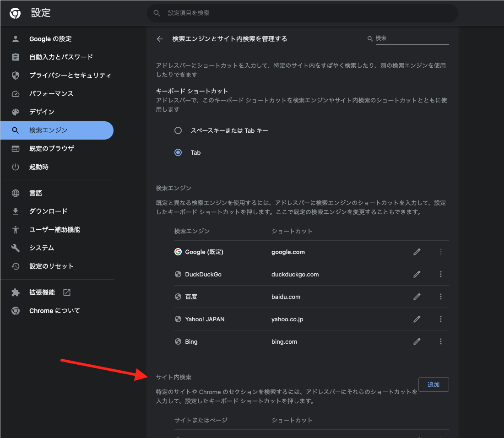The height and width of the screenshot is (438, 504).
Task: Click the power icon for 起動時
Action: [16, 167]
